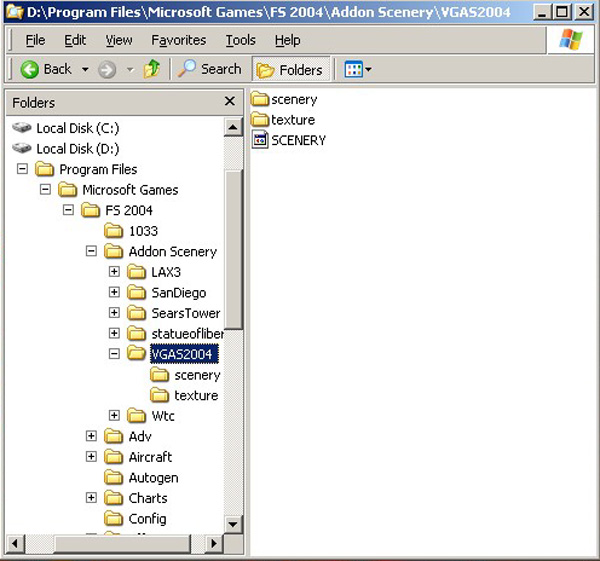Image resolution: width=600 pixels, height=561 pixels.
Task: Select the Microsoft Games folder icon
Action: tap(68, 189)
